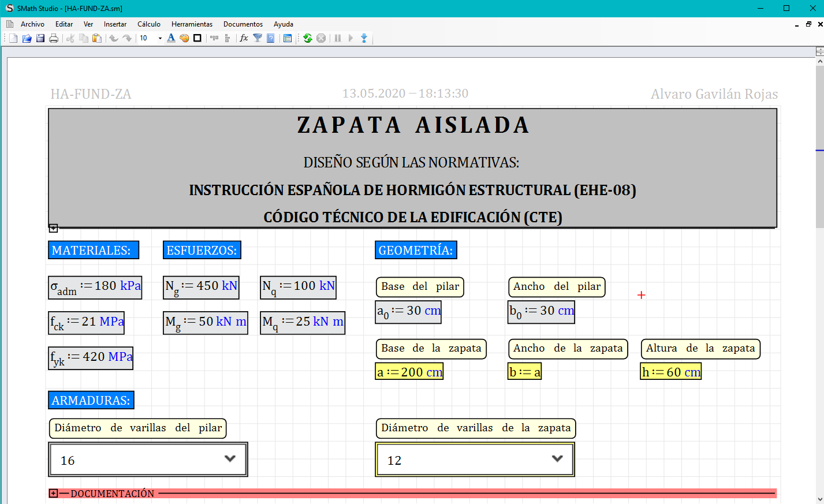Expand the DOCUMENTACIÓN collapsed section

[54, 493]
